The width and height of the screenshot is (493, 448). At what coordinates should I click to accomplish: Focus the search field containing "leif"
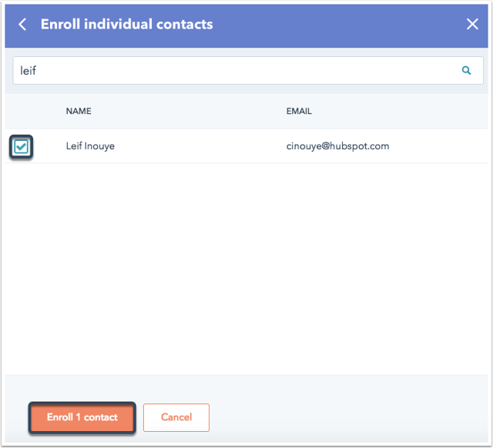pos(248,70)
